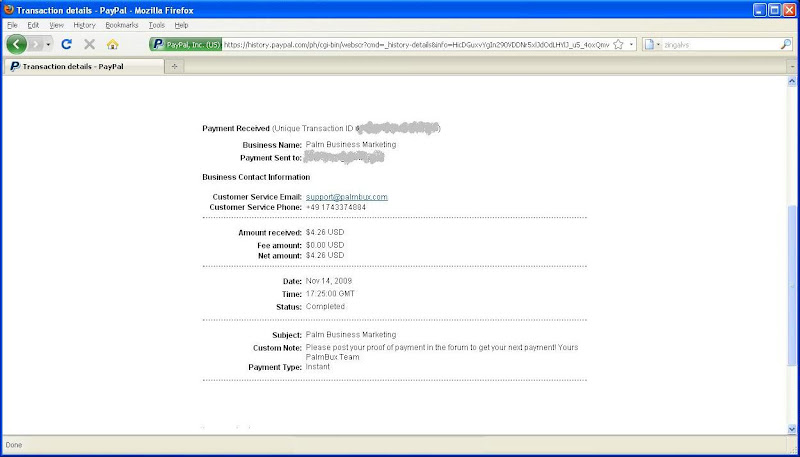Click the Payment Type value Instant
Image resolution: width=800 pixels, height=457 pixels.
pos(317,367)
